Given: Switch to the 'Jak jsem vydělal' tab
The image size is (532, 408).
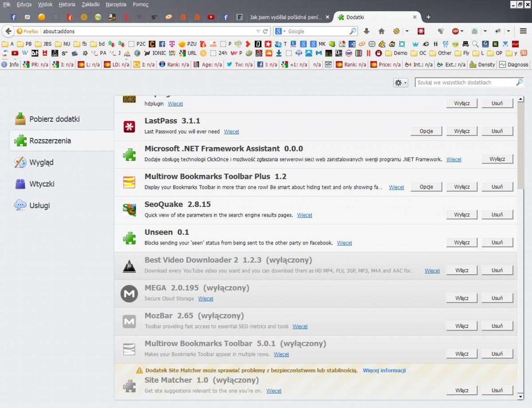Looking at the screenshot, I should [289, 17].
